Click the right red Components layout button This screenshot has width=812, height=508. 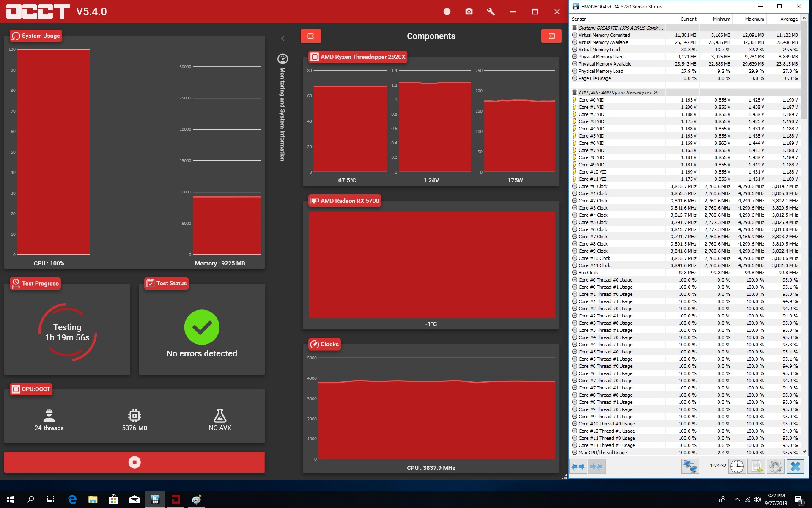point(551,36)
